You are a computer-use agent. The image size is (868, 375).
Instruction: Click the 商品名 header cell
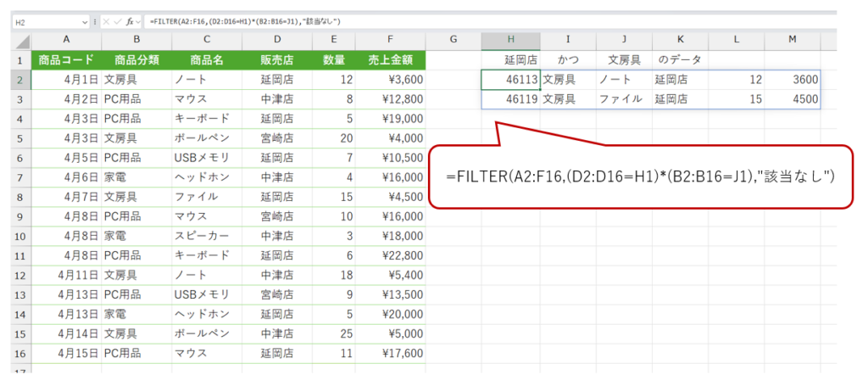point(207,60)
